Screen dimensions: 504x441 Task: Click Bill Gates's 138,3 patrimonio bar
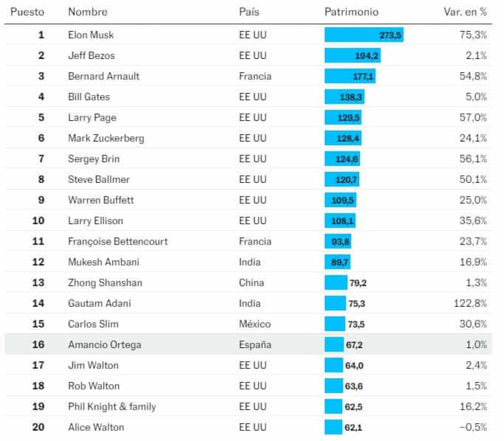click(344, 97)
